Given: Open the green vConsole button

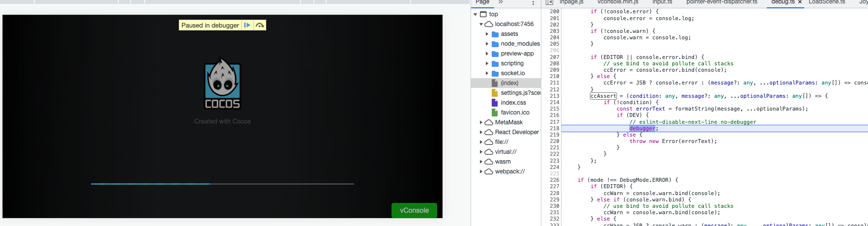Looking at the screenshot, I should [x=414, y=210].
